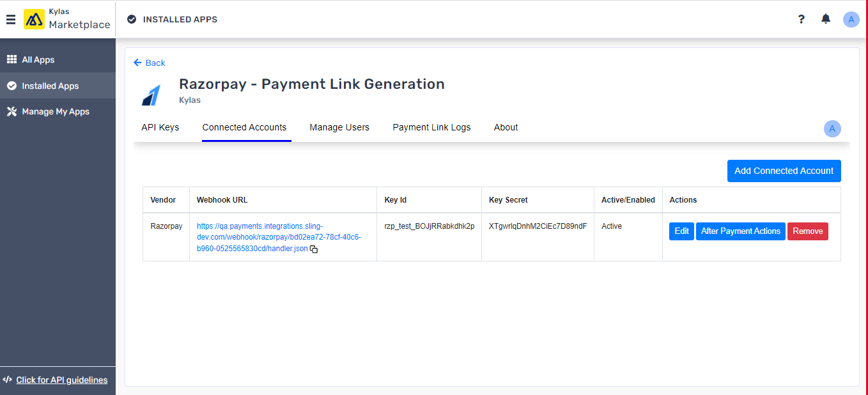
Task: View the Payment Link Logs tab
Action: coord(431,127)
